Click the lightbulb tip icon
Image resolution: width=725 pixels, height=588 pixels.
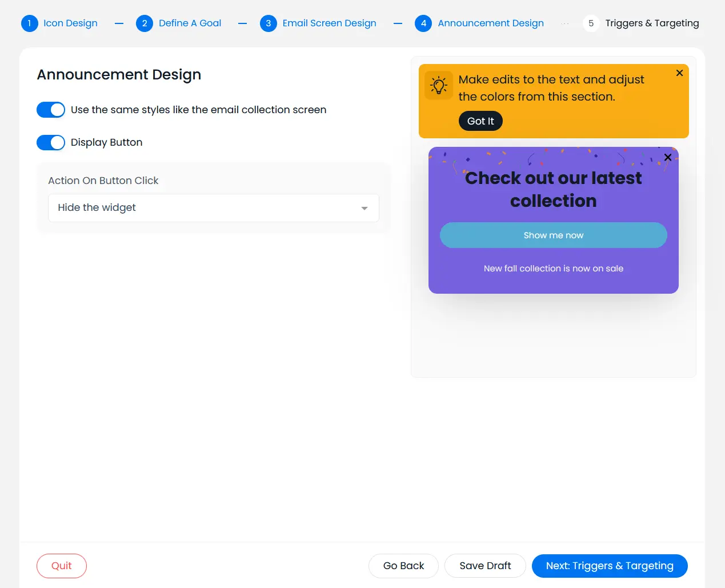point(439,86)
